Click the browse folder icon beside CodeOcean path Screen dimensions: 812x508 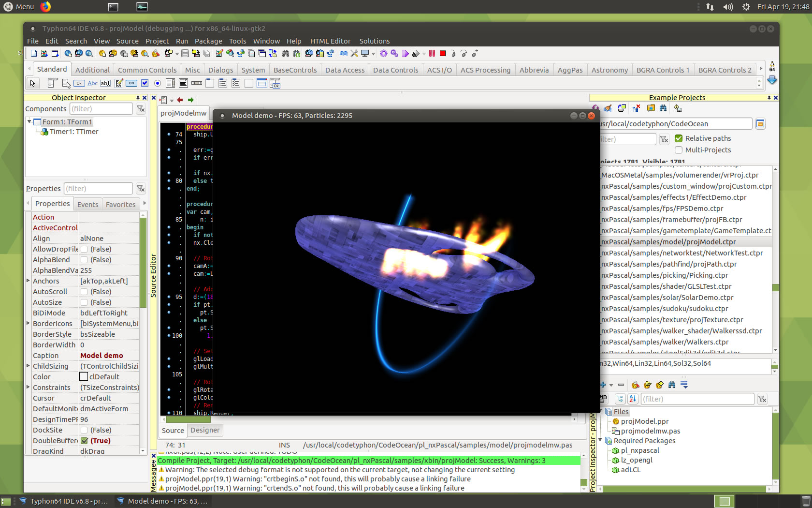click(x=760, y=124)
